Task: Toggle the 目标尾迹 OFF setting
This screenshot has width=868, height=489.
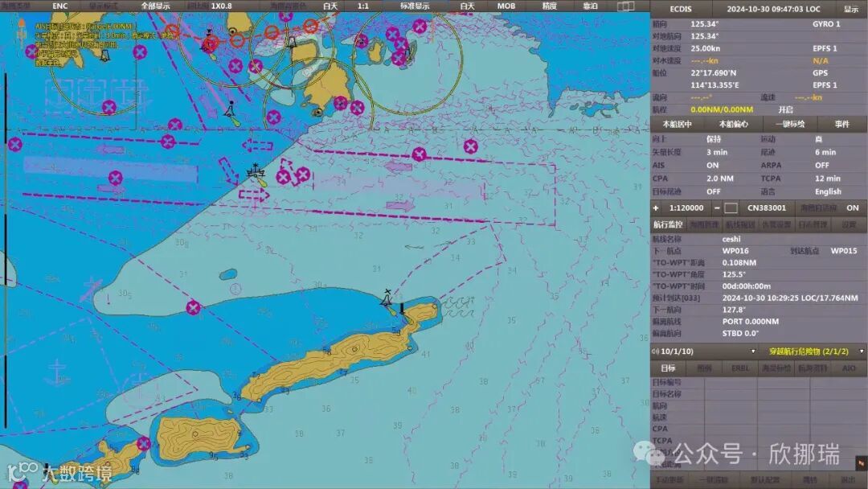Action: 713,191
